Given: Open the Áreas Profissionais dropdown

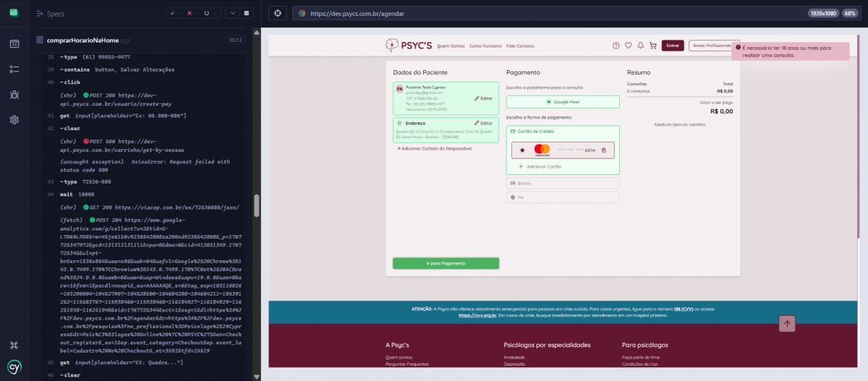Looking at the screenshot, I should pyautogui.click(x=713, y=46).
